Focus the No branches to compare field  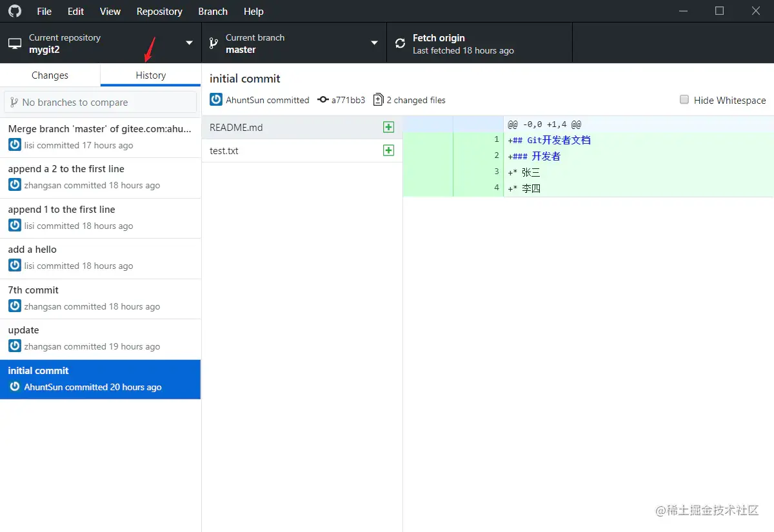[x=101, y=102]
